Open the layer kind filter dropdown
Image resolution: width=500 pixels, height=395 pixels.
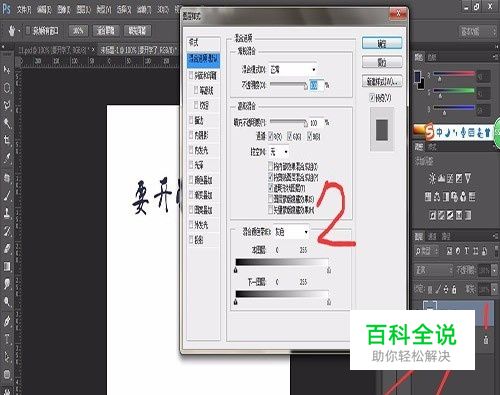coord(427,251)
